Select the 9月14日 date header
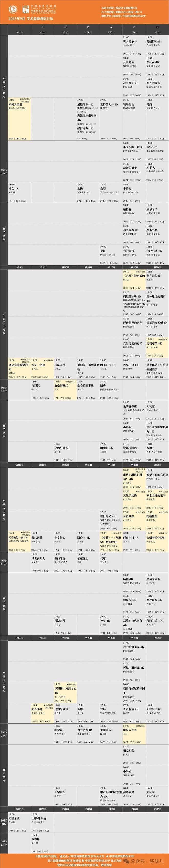Image resolution: width=169 pixels, height=868 pixels. point(157,267)
